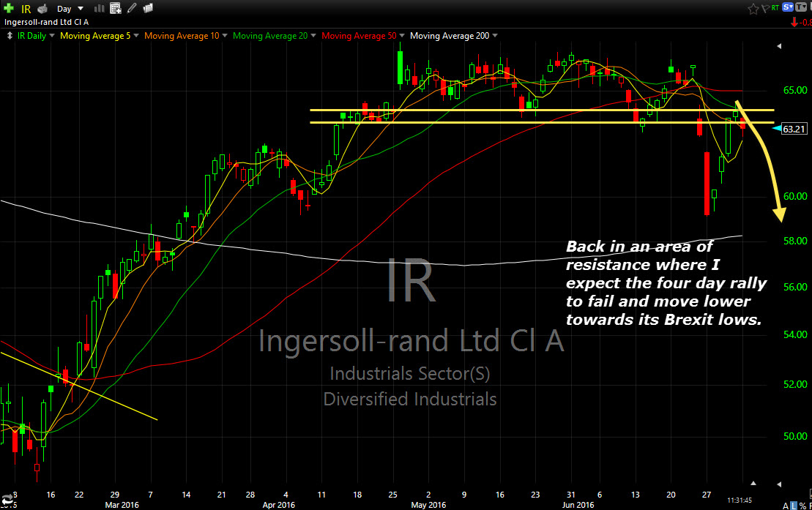Expand the Moving Average 50 dropdown

[402, 36]
